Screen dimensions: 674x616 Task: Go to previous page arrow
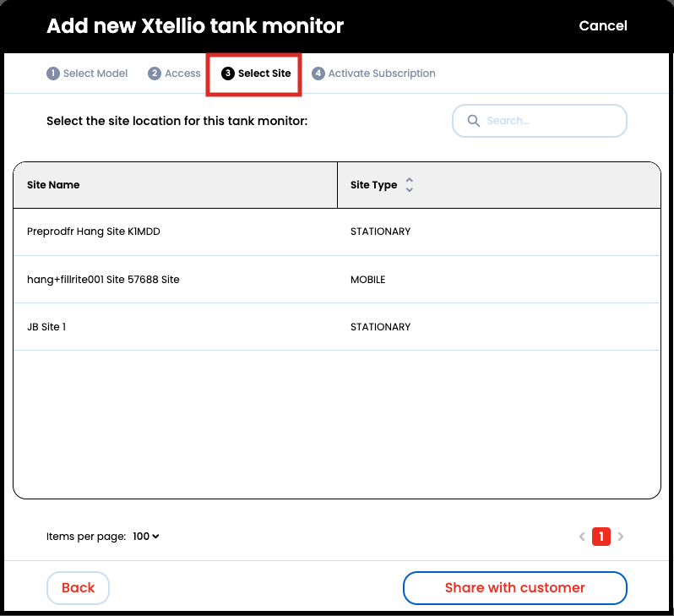pos(582,537)
